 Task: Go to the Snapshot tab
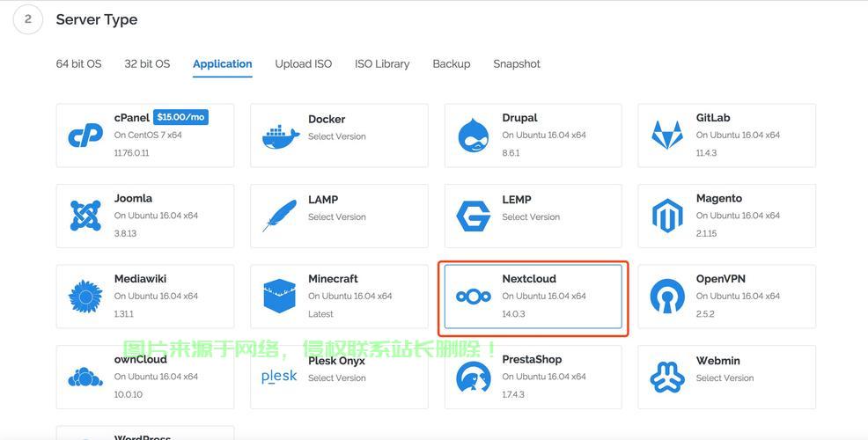517,63
